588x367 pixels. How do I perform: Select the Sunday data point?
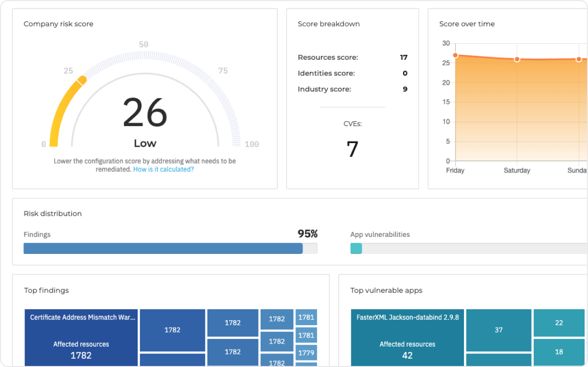click(579, 59)
